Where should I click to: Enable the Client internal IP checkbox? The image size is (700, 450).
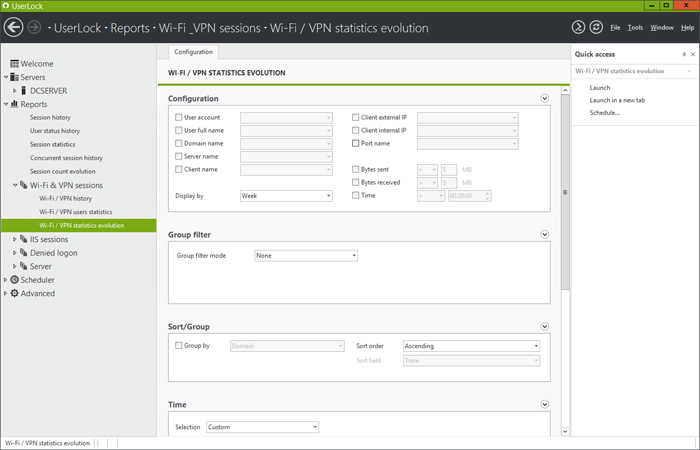[355, 130]
